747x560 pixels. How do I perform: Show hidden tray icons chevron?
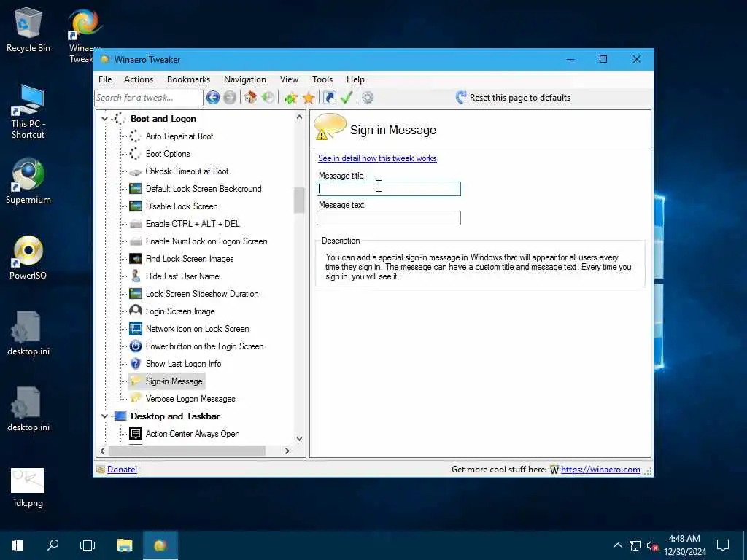tap(617, 545)
